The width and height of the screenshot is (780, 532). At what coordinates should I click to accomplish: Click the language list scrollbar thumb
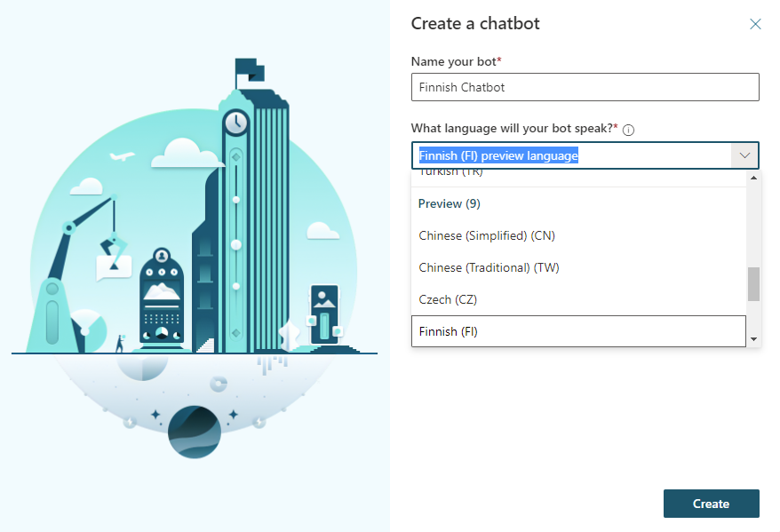point(753,284)
